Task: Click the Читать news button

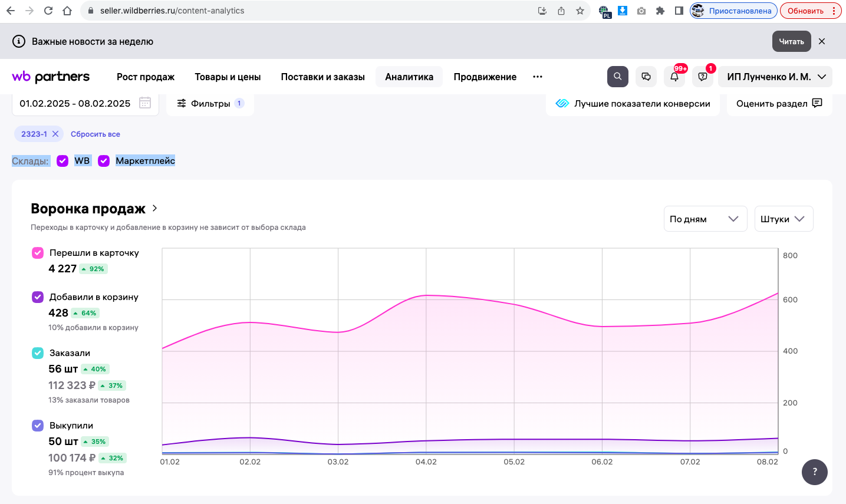Action: 791,41
